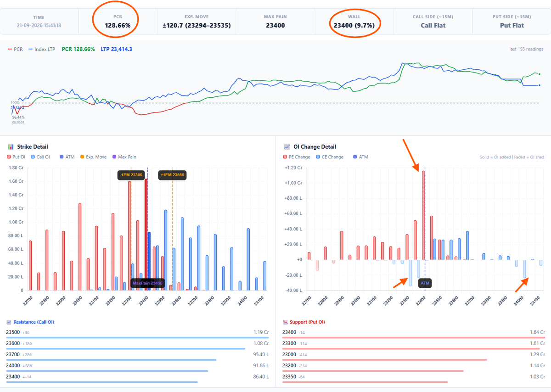Click the Call OI bar at 24000 strike
Image resolution: width=551 pixels, height=392 pixels.
tap(248, 259)
